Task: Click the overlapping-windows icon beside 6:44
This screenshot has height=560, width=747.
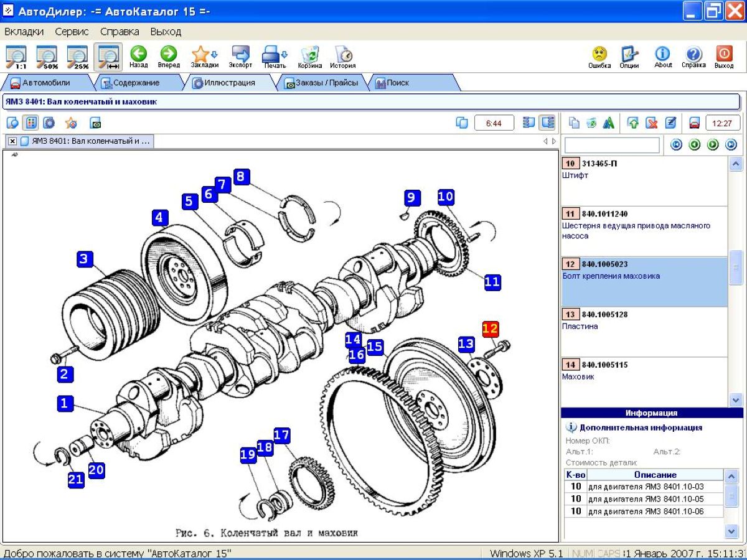Action: pos(462,123)
